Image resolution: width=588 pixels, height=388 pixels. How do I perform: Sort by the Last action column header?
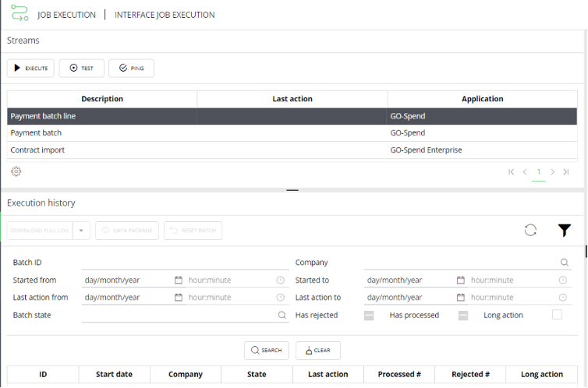(292, 99)
